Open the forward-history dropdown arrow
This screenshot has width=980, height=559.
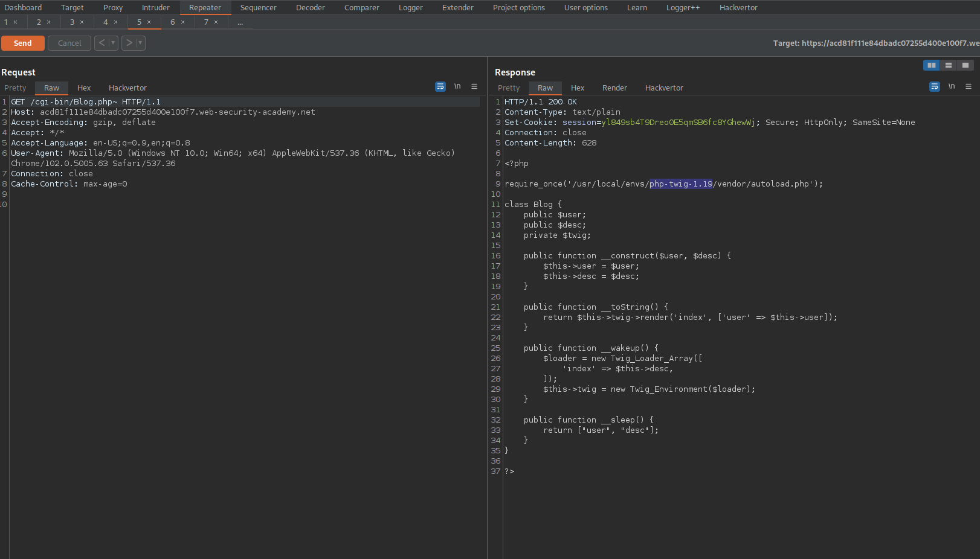(140, 43)
